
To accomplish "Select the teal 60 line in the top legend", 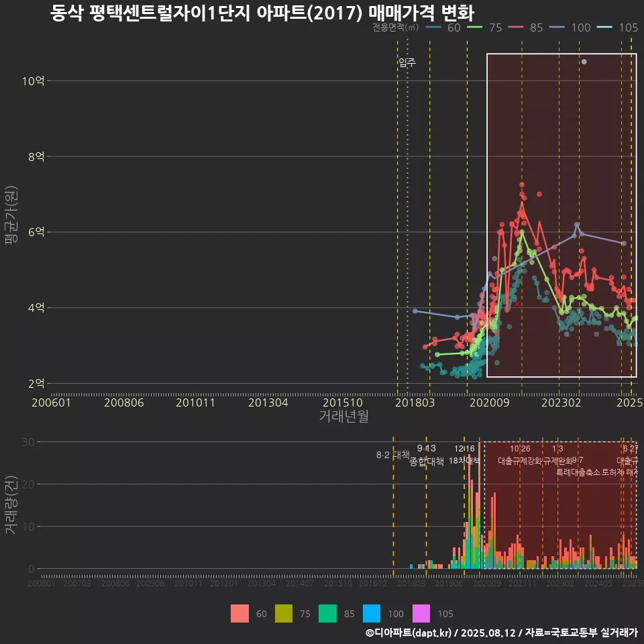I will [434, 28].
